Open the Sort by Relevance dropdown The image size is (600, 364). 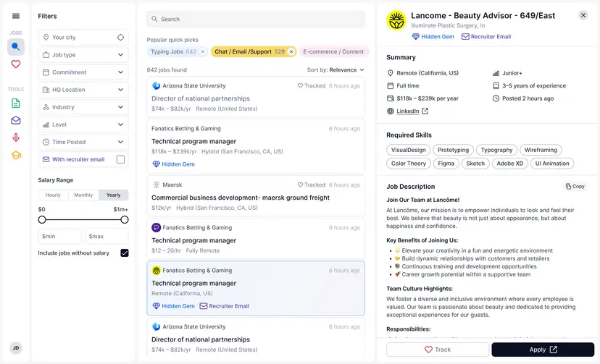tap(336, 70)
